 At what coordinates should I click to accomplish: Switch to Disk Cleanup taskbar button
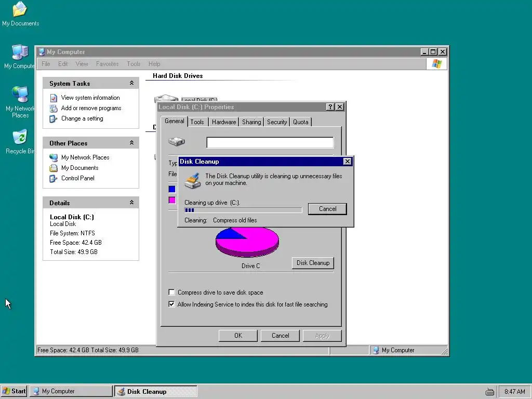156,391
